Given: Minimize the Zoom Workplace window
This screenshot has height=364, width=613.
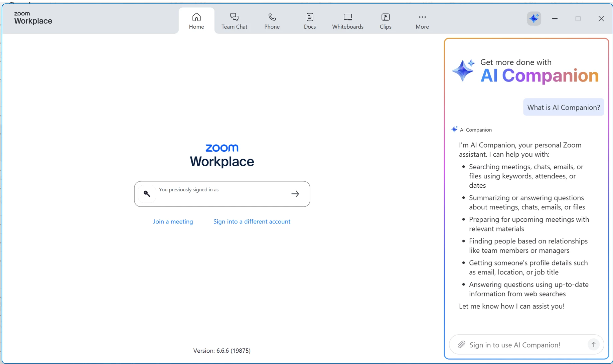Looking at the screenshot, I should click(x=555, y=18).
